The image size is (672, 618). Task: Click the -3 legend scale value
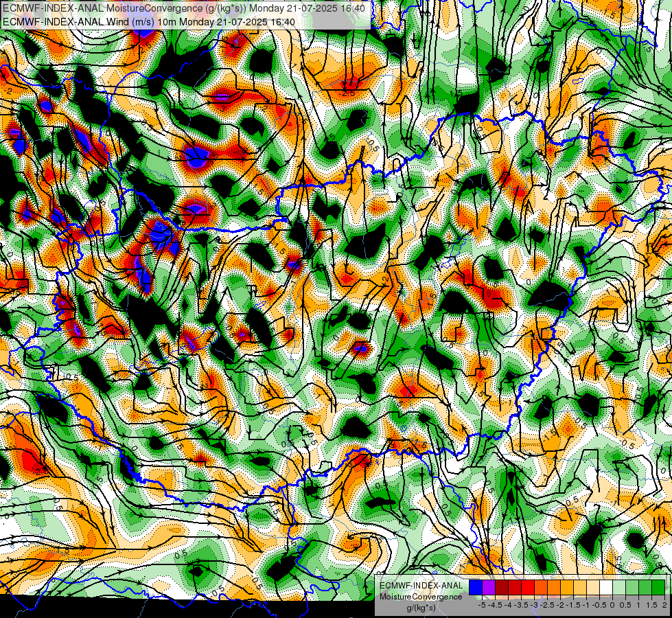click(535, 605)
